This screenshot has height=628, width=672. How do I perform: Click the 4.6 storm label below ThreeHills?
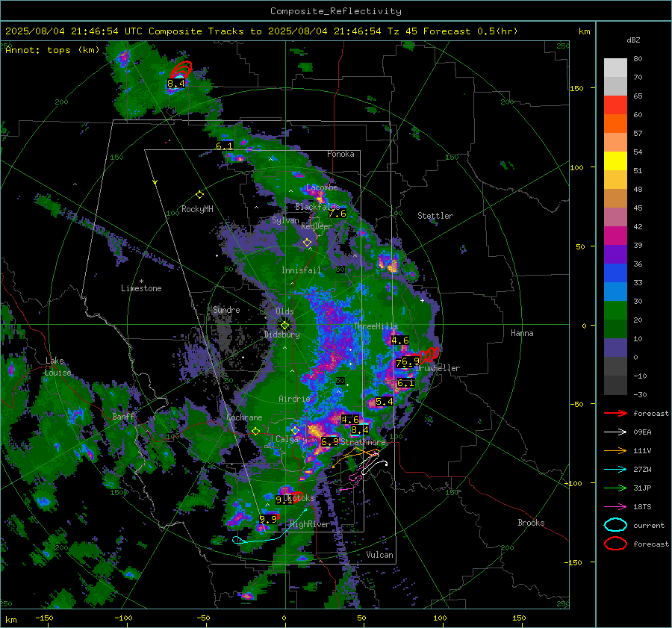click(400, 341)
